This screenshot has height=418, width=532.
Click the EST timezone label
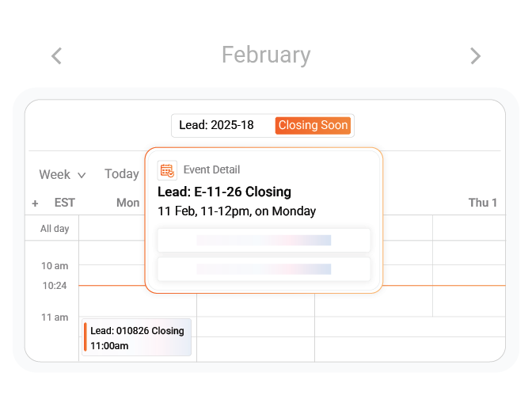click(x=65, y=203)
